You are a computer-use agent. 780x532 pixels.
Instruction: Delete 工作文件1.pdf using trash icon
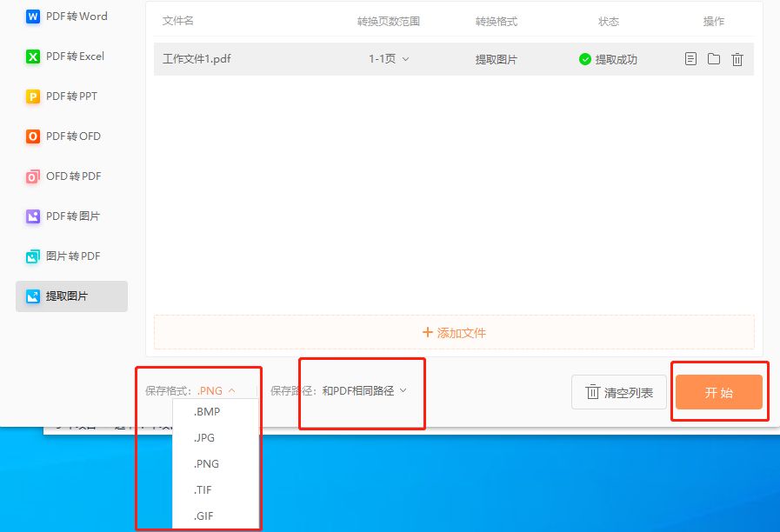tap(738, 58)
